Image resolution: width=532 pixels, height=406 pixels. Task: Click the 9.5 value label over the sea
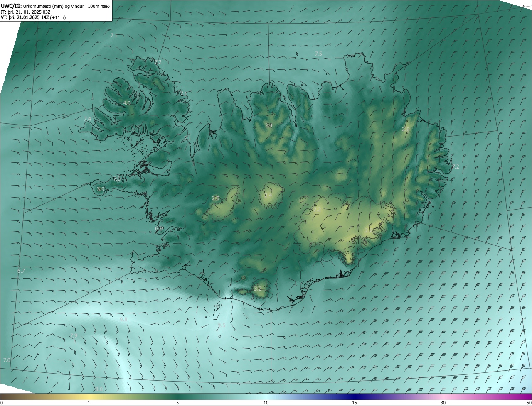pyautogui.click(x=222, y=325)
